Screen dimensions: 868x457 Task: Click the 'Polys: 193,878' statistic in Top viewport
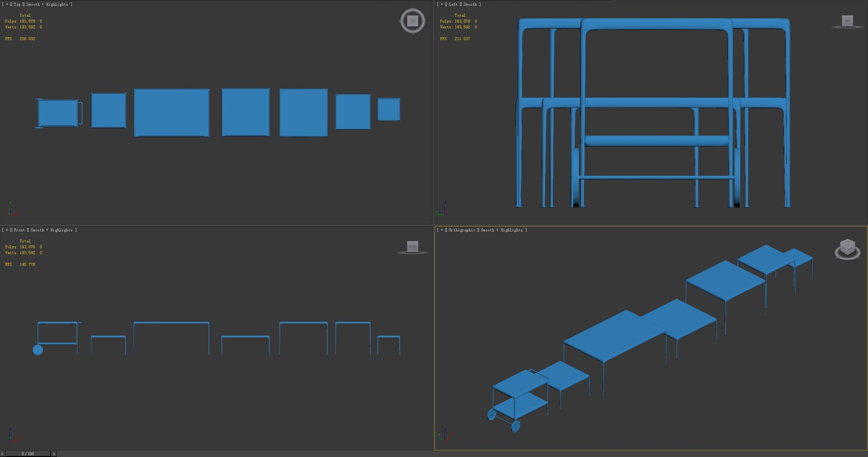tap(20, 21)
